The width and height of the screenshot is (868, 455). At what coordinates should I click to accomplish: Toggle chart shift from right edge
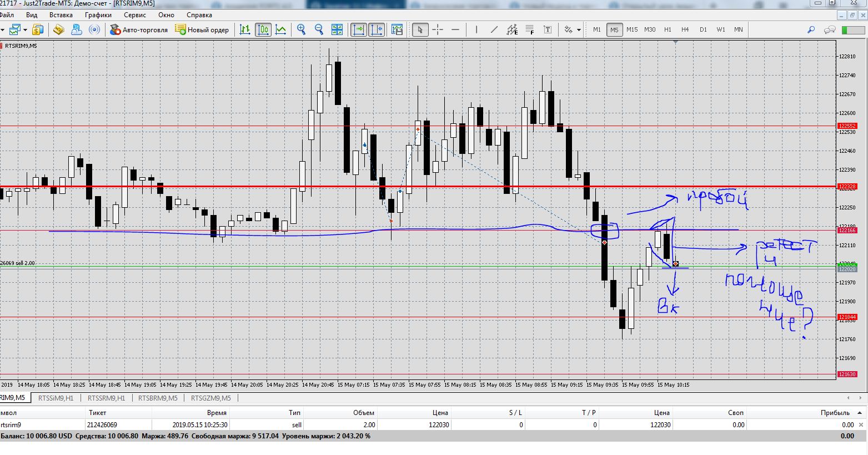[377, 29]
